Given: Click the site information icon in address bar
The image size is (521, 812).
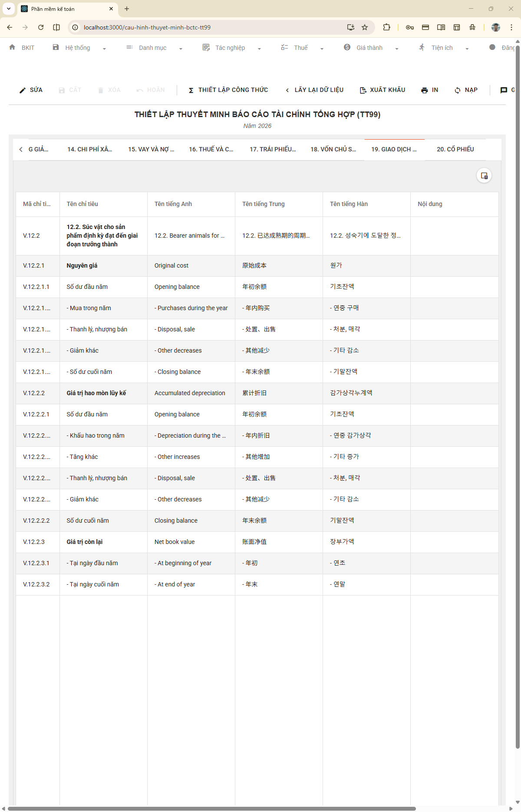Looking at the screenshot, I should point(75,27).
